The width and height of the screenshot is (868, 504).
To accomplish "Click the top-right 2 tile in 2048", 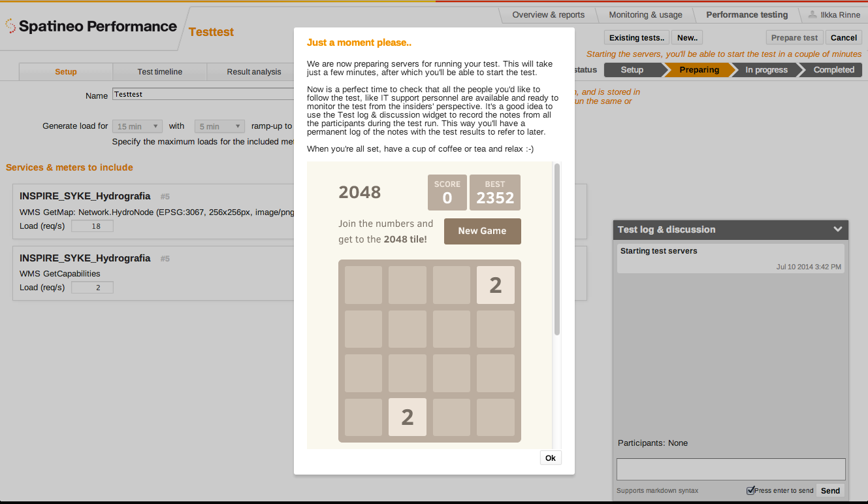I will (x=496, y=285).
